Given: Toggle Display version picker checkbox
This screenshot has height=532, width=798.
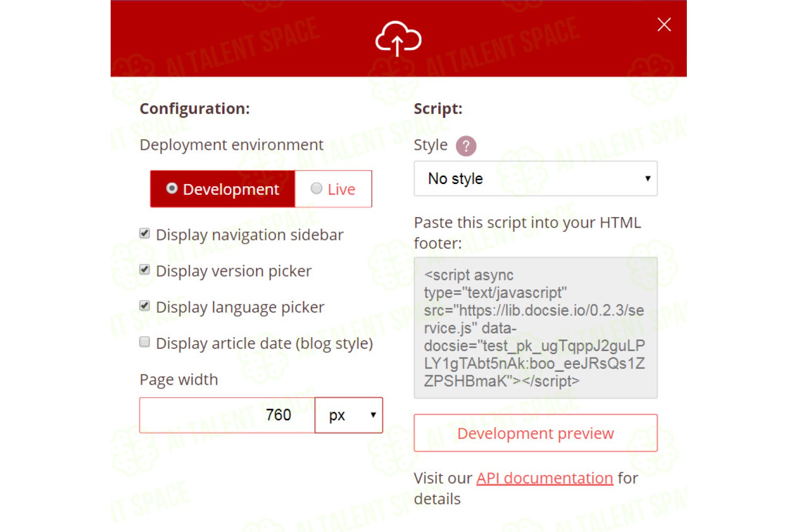Looking at the screenshot, I should [x=145, y=270].
